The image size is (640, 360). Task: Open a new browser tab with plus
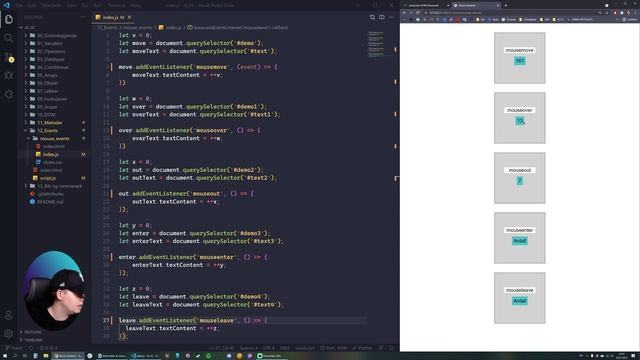tap(506, 5)
